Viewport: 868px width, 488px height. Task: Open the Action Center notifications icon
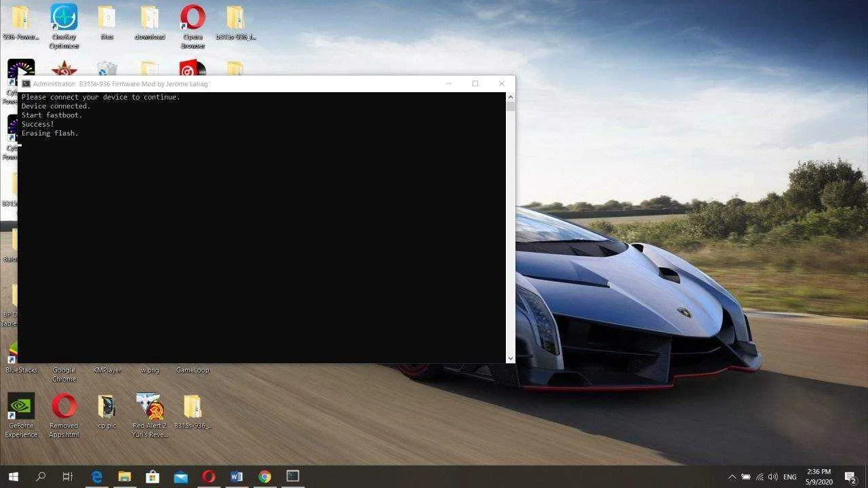point(850,477)
